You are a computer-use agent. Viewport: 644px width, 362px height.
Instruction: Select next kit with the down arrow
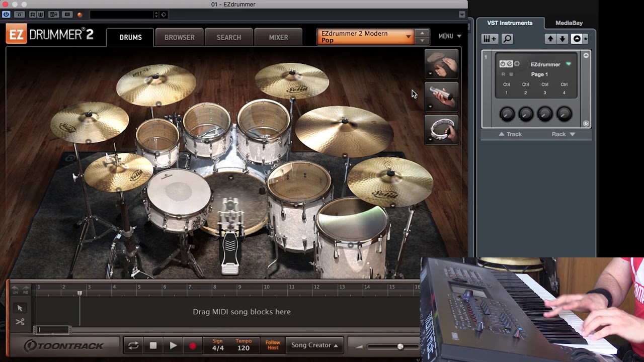pyautogui.click(x=422, y=40)
